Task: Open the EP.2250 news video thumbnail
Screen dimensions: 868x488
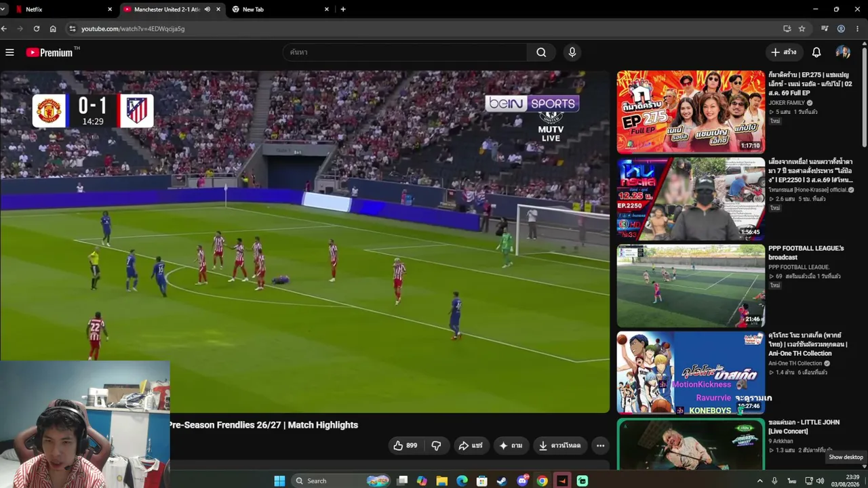Action: coord(690,199)
